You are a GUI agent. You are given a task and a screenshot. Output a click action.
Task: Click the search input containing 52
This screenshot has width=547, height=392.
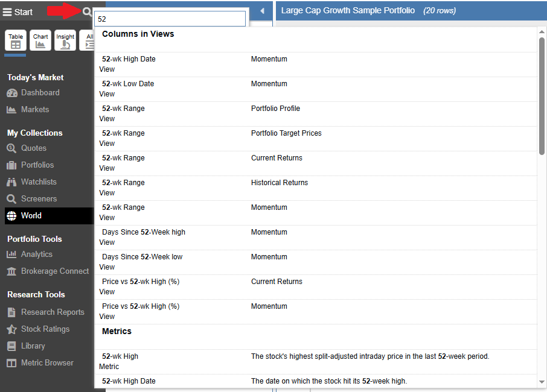point(170,19)
